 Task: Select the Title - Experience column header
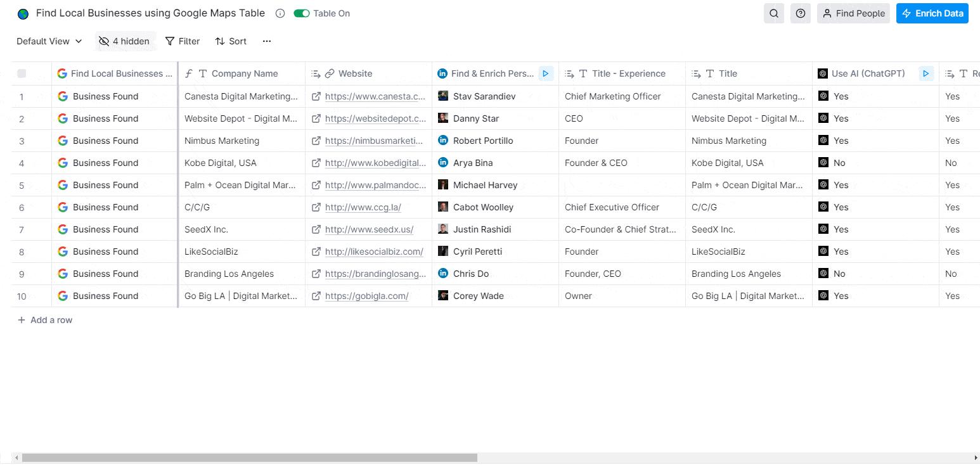622,73
